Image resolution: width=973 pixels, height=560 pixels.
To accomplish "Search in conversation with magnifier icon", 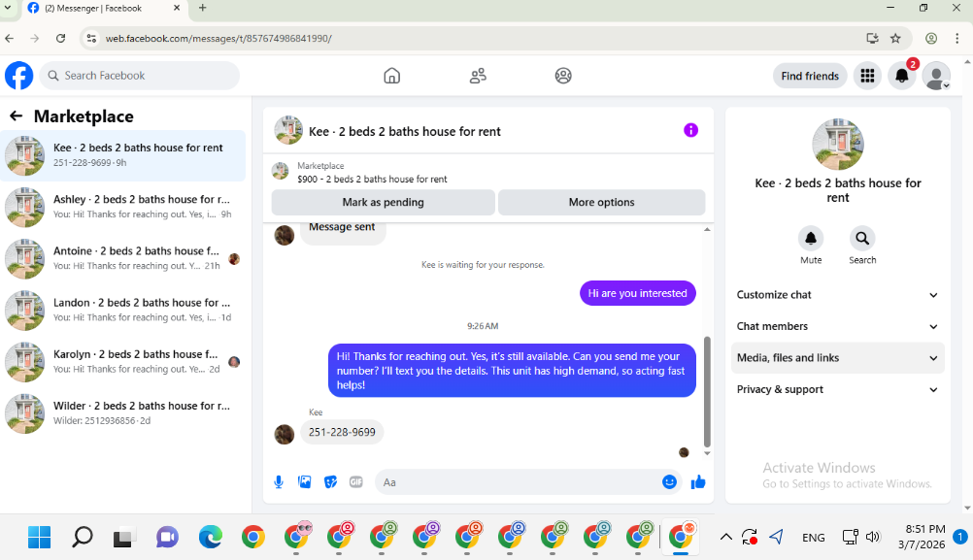I will 862,238.
